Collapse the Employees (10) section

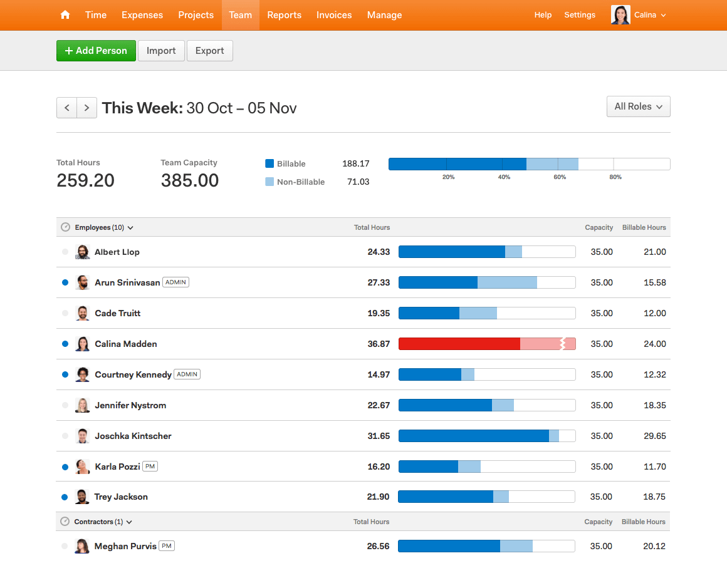pyautogui.click(x=104, y=227)
